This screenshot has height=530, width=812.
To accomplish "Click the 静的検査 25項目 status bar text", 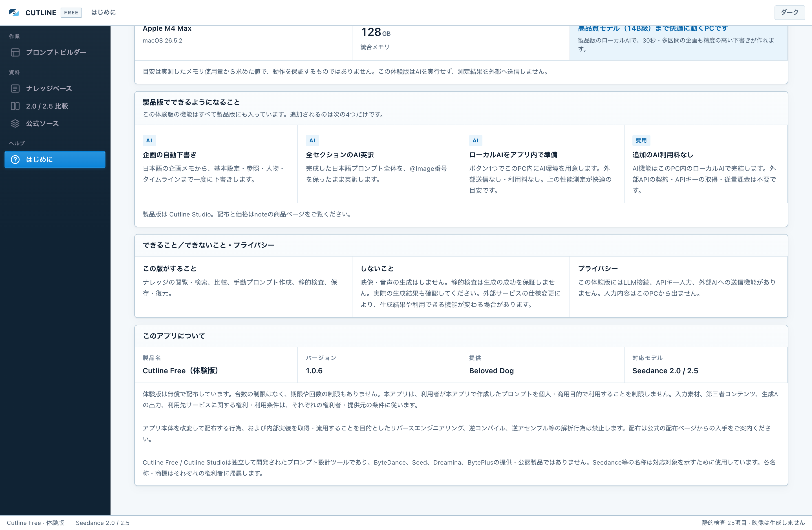I will pyautogui.click(x=724, y=523).
